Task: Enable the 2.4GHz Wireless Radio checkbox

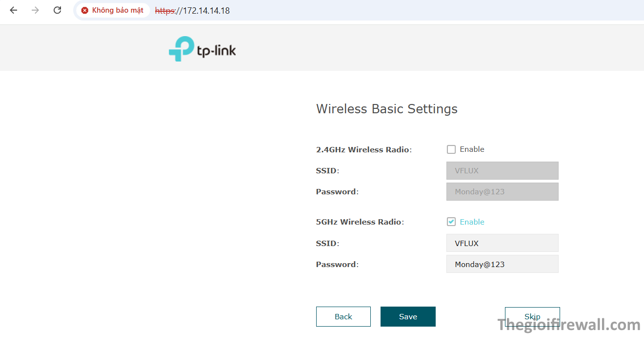Action: coord(451,149)
